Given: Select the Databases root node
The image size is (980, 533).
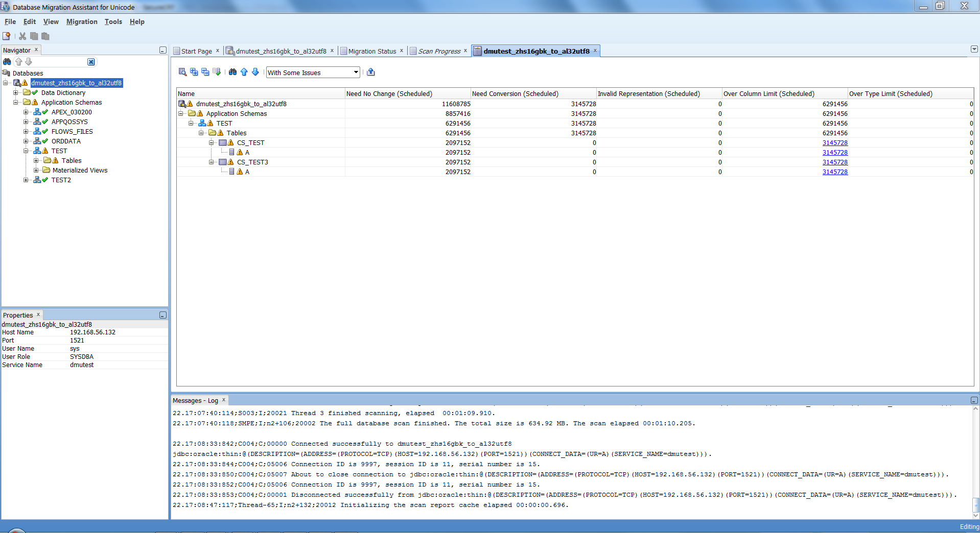Looking at the screenshot, I should point(28,73).
